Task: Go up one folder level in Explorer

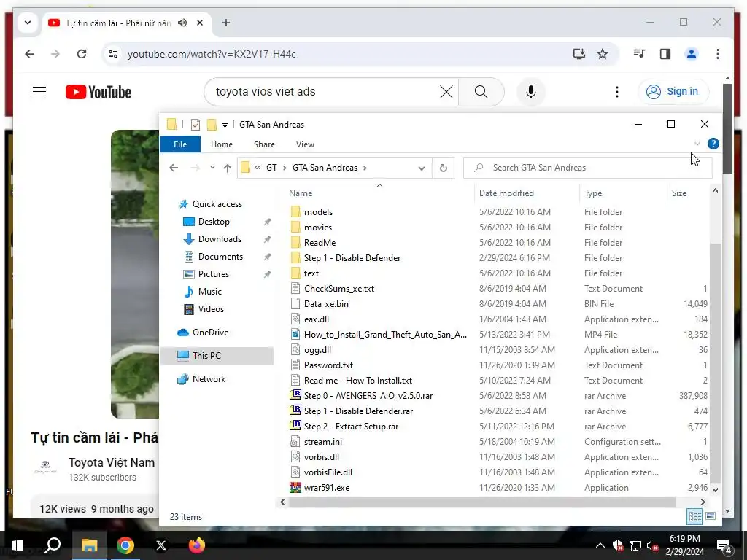Action: pyautogui.click(x=228, y=168)
